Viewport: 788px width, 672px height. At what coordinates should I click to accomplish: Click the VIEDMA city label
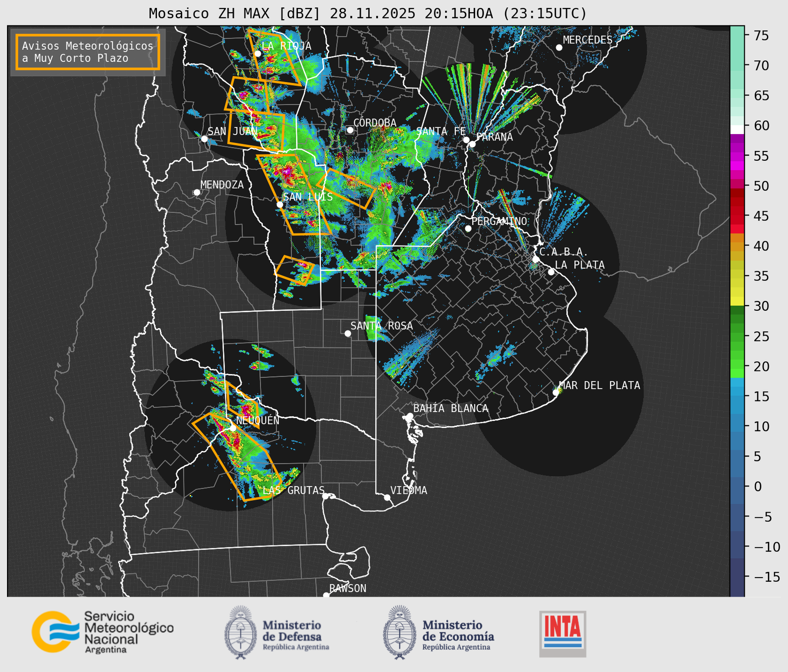pos(409,490)
